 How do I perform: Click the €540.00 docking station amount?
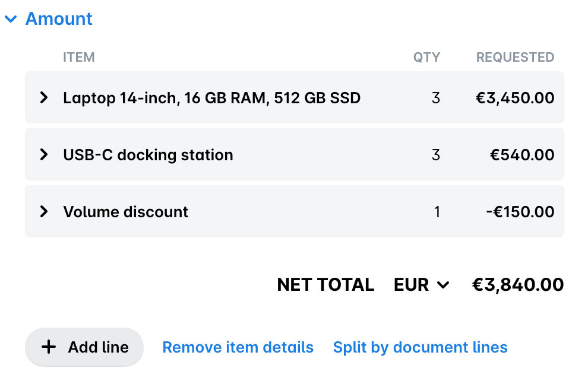pos(522,155)
